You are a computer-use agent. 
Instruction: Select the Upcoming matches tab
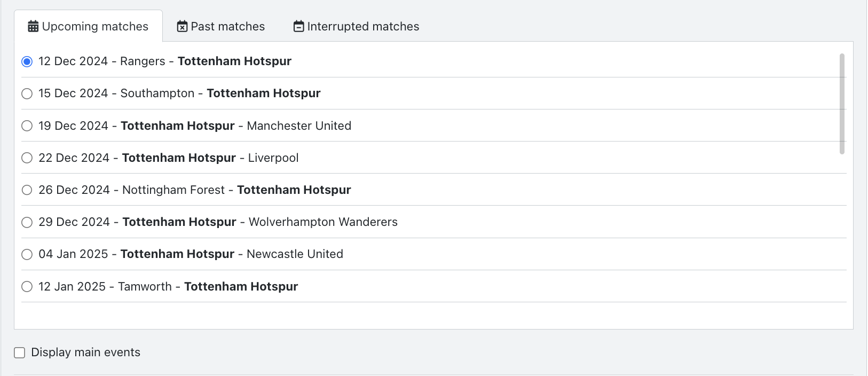(88, 26)
